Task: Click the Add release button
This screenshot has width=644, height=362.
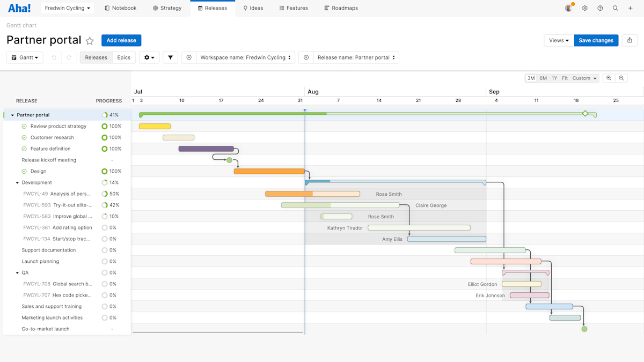Action: [121, 40]
